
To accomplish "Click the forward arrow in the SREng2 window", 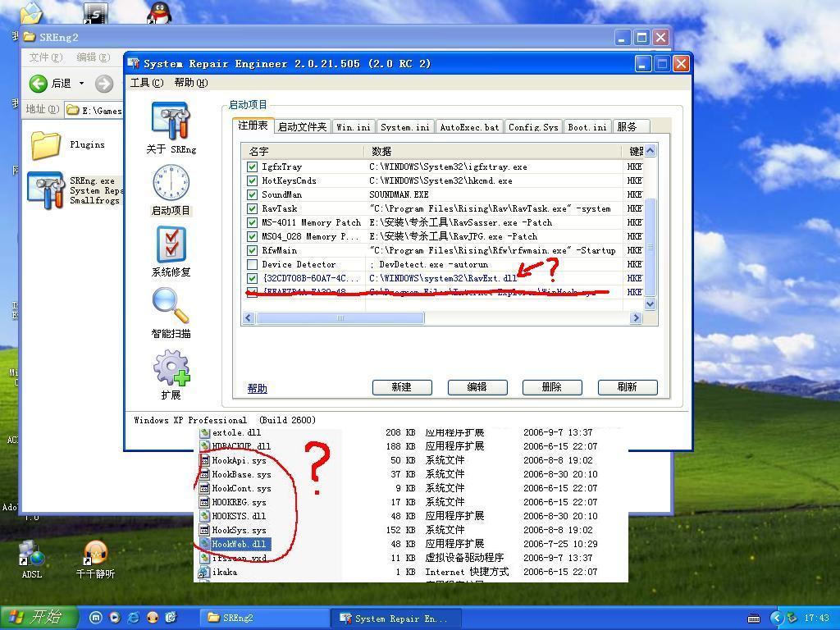I will click(104, 83).
